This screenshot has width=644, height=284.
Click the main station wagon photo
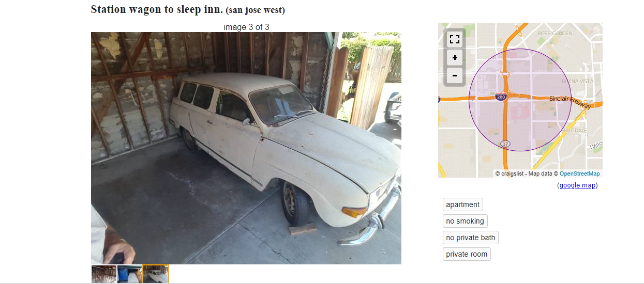(x=246, y=148)
